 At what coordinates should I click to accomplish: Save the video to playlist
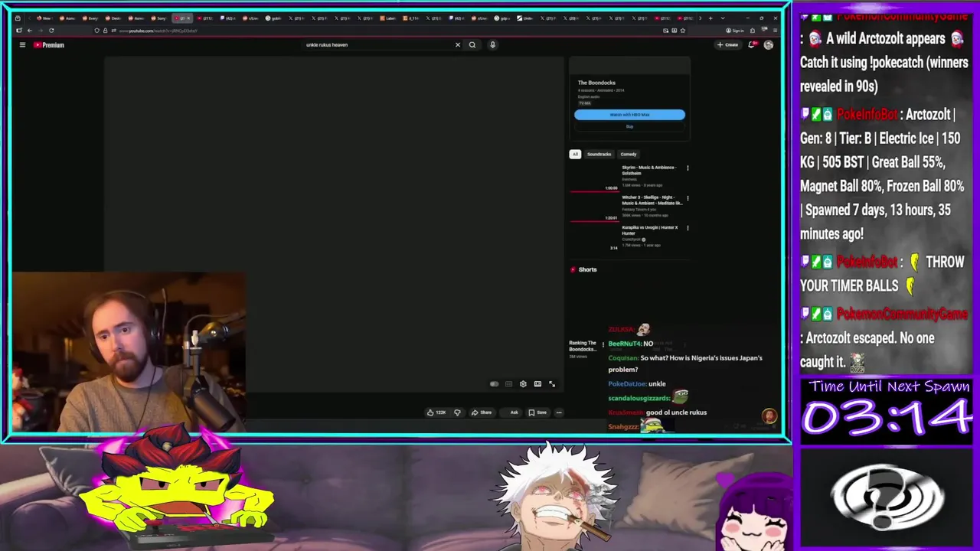click(x=537, y=412)
